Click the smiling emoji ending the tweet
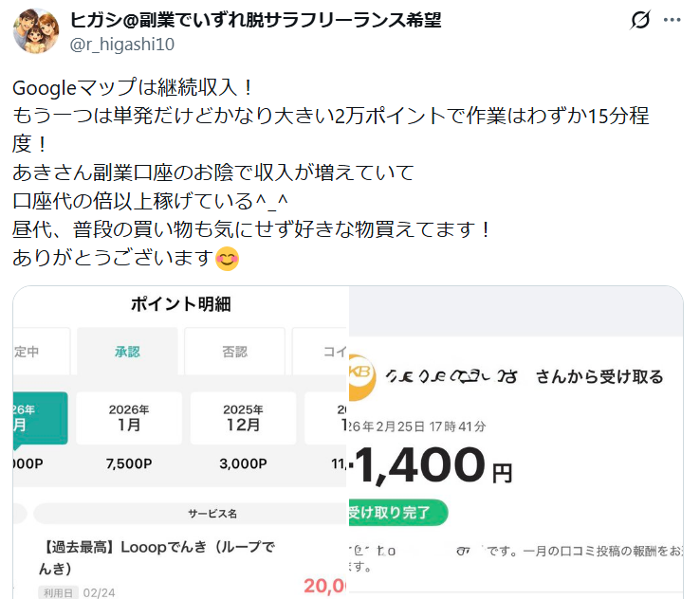This screenshot has height=599, width=700. (x=228, y=257)
